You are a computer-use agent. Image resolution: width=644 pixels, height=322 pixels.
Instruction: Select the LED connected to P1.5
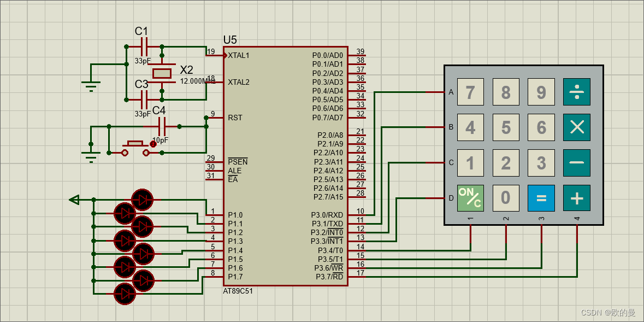coord(125,267)
